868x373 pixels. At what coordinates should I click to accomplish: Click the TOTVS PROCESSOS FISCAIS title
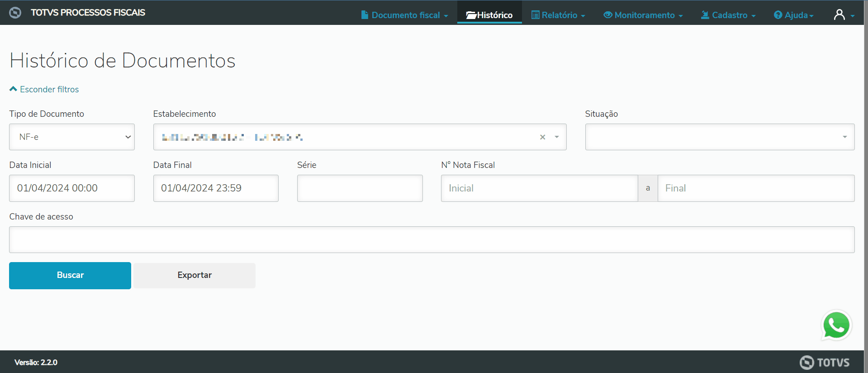pyautogui.click(x=88, y=13)
